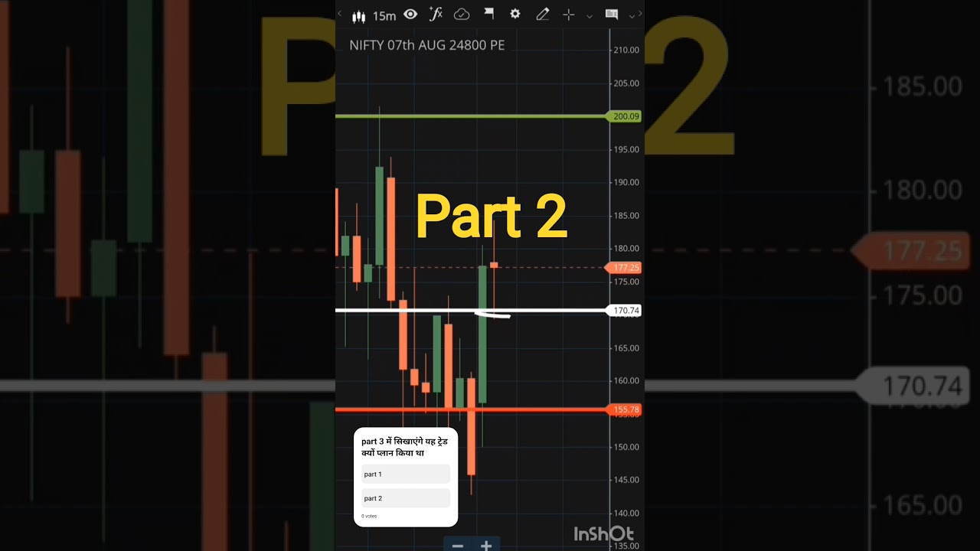Select the orange 155.78 price line label
This screenshot has height=551, width=980.
pyautogui.click(x=626, y=410)
